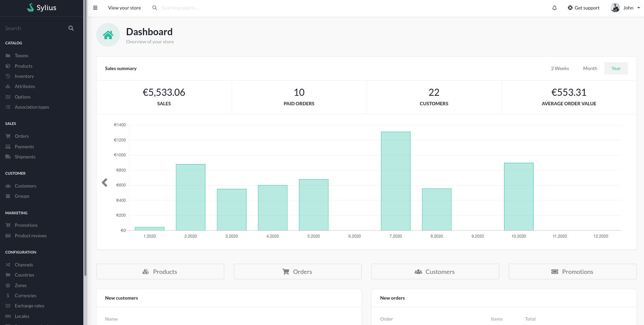Open Get support in the top bar
The image size is (644, 325).
pyautogui.click(x=583, y=7)
